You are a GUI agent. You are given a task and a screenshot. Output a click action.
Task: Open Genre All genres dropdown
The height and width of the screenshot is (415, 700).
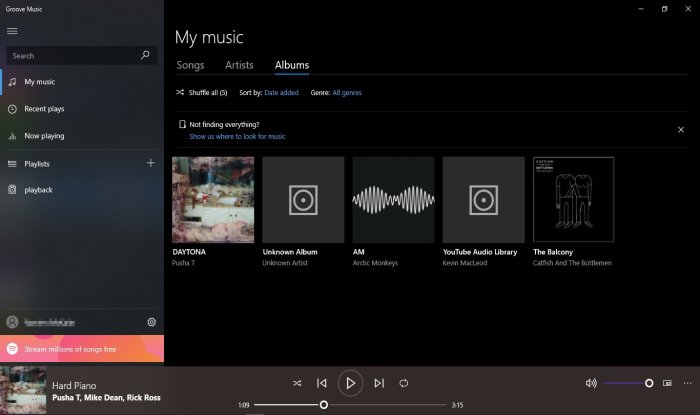[x=347, y=92]
